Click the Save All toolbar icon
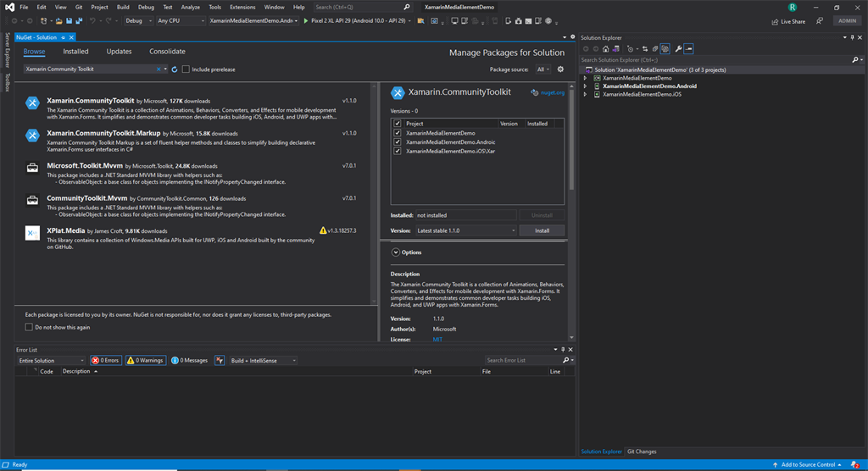The height and width of the screenshot is (471, 868). click(79, 21)
